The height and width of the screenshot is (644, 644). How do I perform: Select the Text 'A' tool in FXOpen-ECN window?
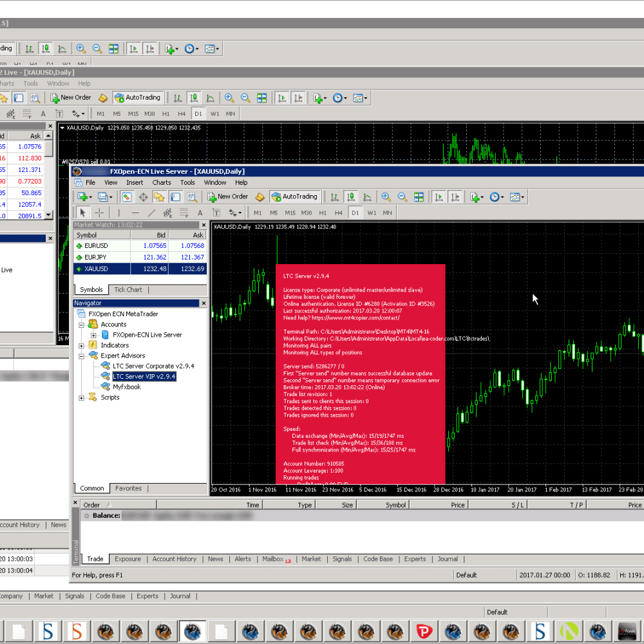(200, 213)
